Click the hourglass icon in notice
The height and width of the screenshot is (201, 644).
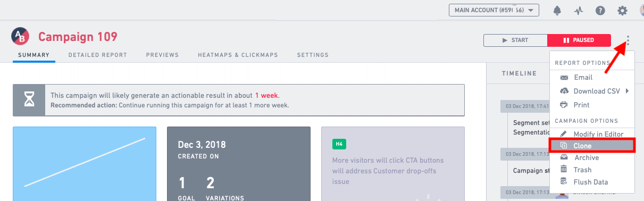coord(29,100)
